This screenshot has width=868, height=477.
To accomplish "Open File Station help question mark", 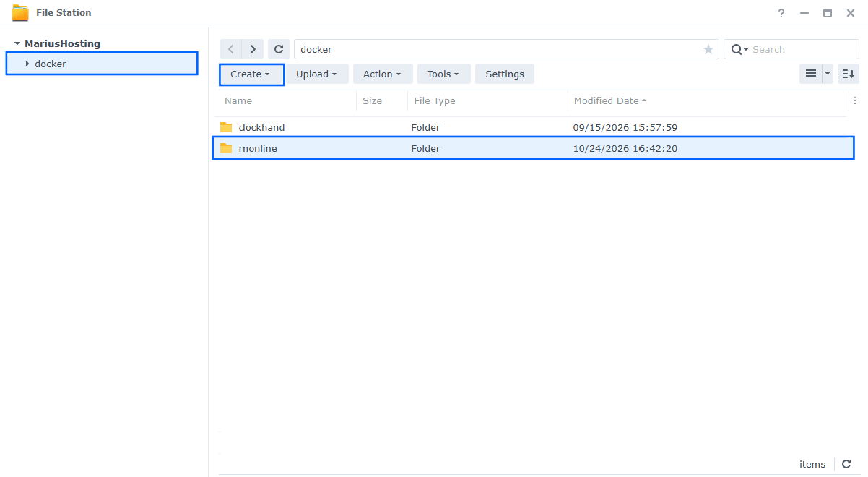I will click(781, 13).
